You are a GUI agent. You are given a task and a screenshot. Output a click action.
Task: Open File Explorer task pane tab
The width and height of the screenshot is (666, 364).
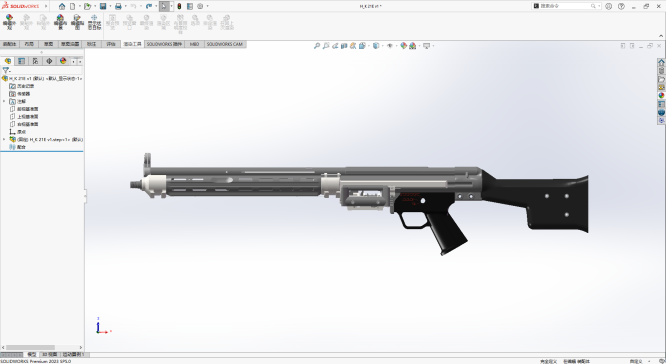[661, 79]
